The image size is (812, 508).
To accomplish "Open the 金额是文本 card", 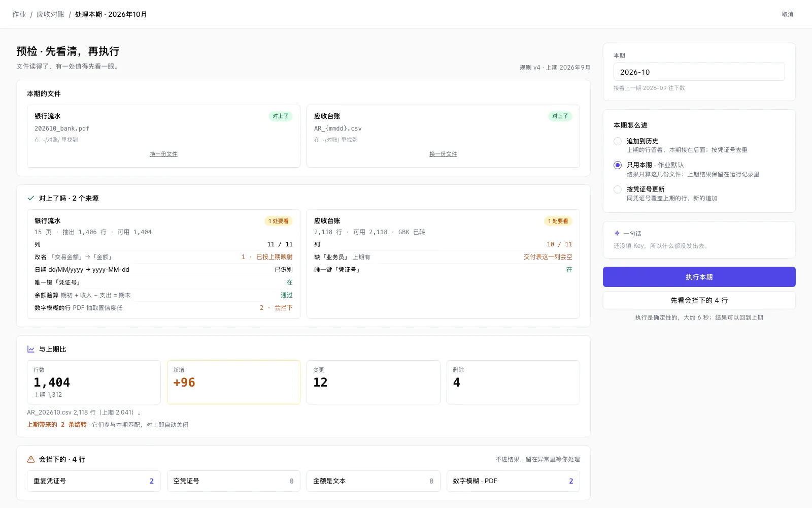I will click(374, 481).
